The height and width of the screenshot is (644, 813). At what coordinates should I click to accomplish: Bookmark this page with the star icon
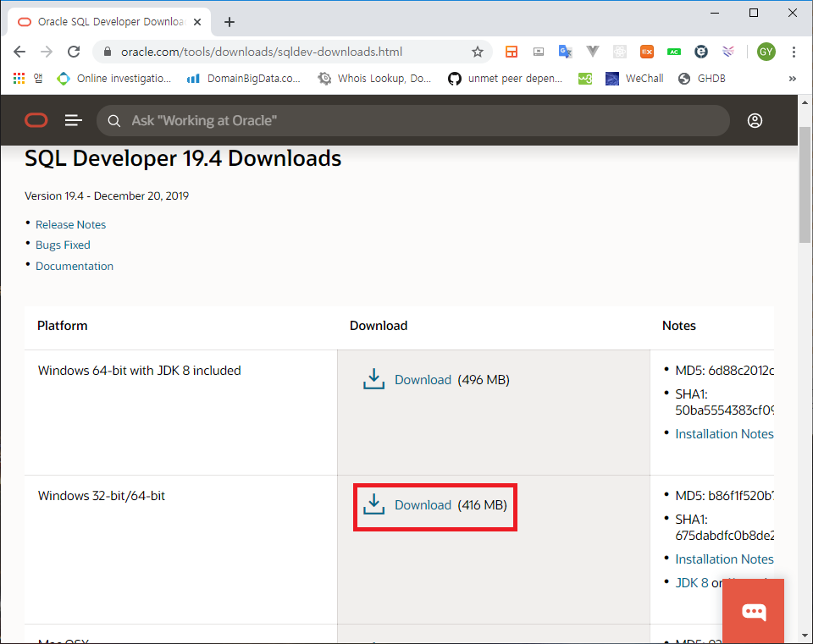click(x=478, y=52)
